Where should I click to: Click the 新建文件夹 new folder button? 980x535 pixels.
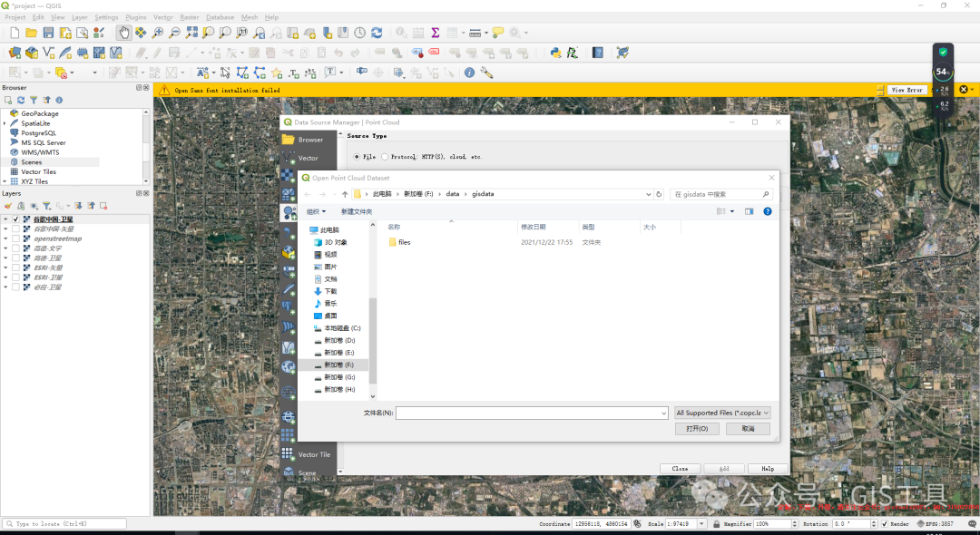point(357,211)
